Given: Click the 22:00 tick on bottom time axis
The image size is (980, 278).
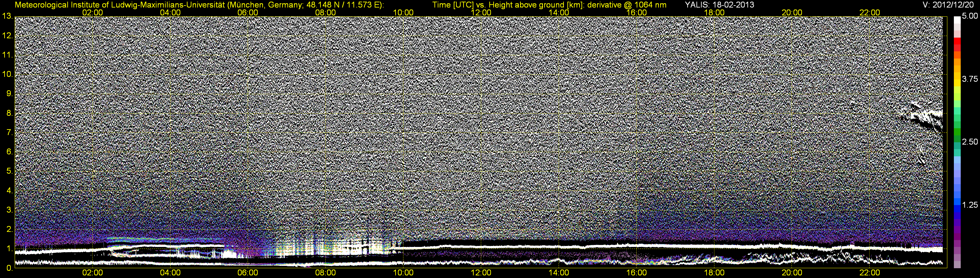Looking at the screenshot, I should point(870,273).
